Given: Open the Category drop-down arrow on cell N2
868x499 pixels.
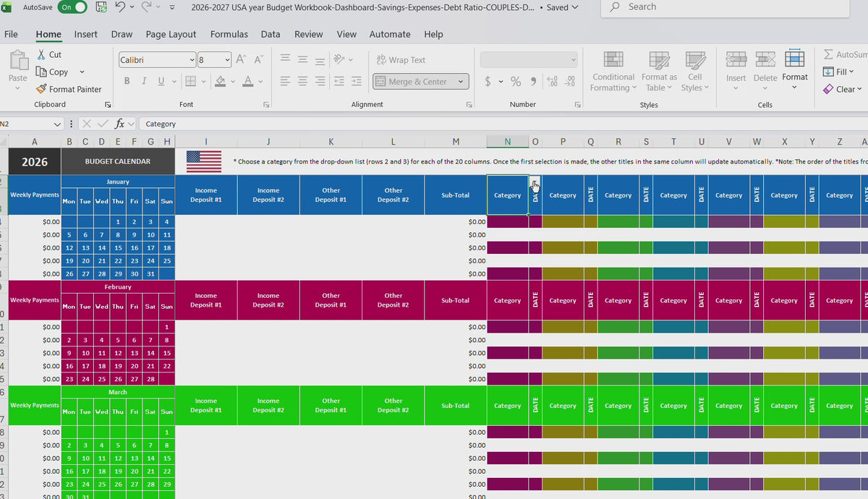Looking at the screenshot, I should point(535,182).
